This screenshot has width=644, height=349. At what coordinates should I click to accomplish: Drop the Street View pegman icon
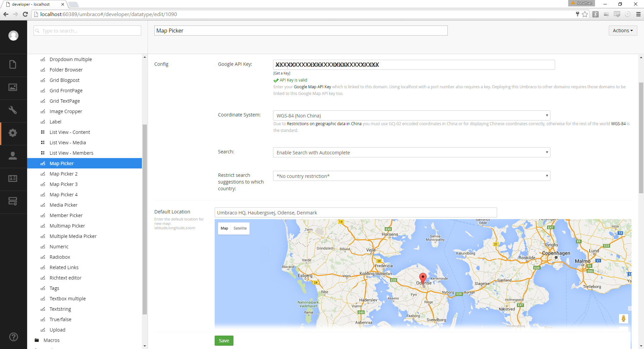[623, 318]
